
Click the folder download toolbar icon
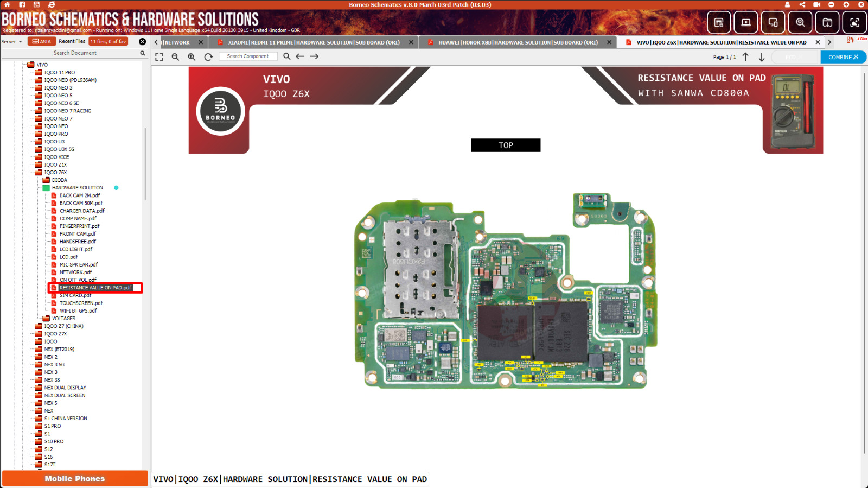(x=827, y=22)
